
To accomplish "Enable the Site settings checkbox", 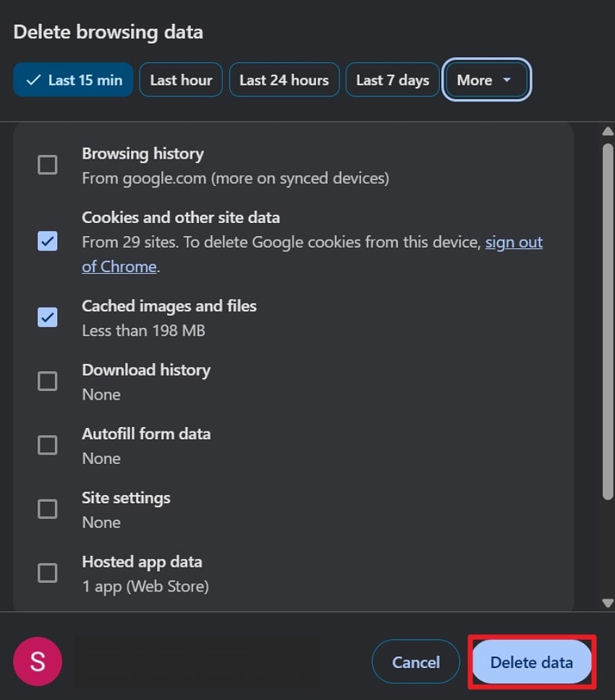I will tap(47, 509).
